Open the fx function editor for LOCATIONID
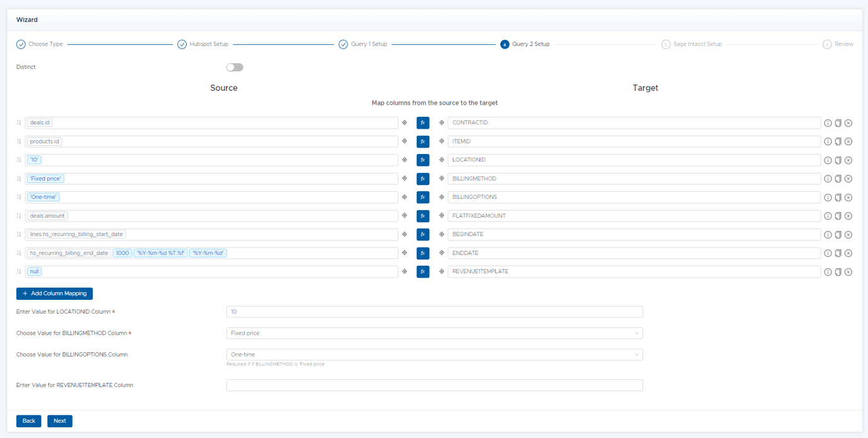The width and height of the screenshot is (868, 438). tap(423, 160)
